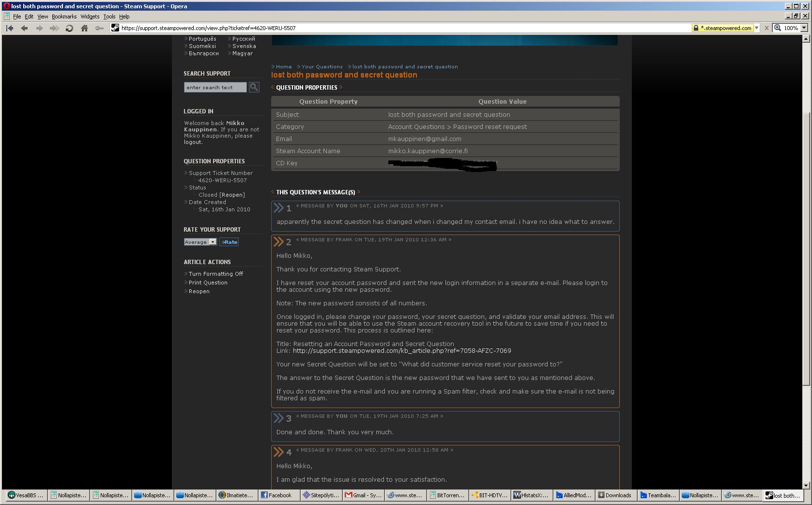812x505 pixels.
Task: Select the 'lost both...' active tab
Action: 784,495
